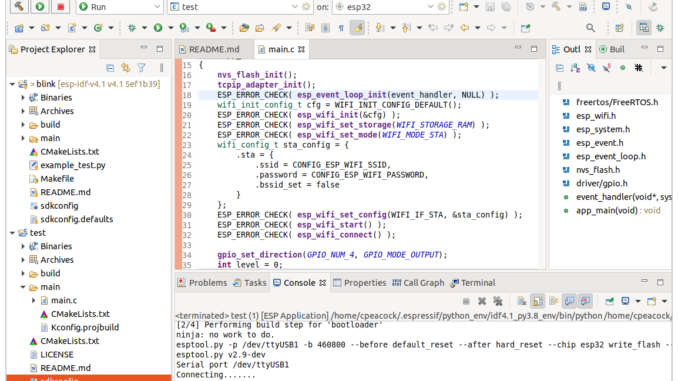
Task: Open the Outline view menu dropdown arrow
Action: [x=663, y=68]
